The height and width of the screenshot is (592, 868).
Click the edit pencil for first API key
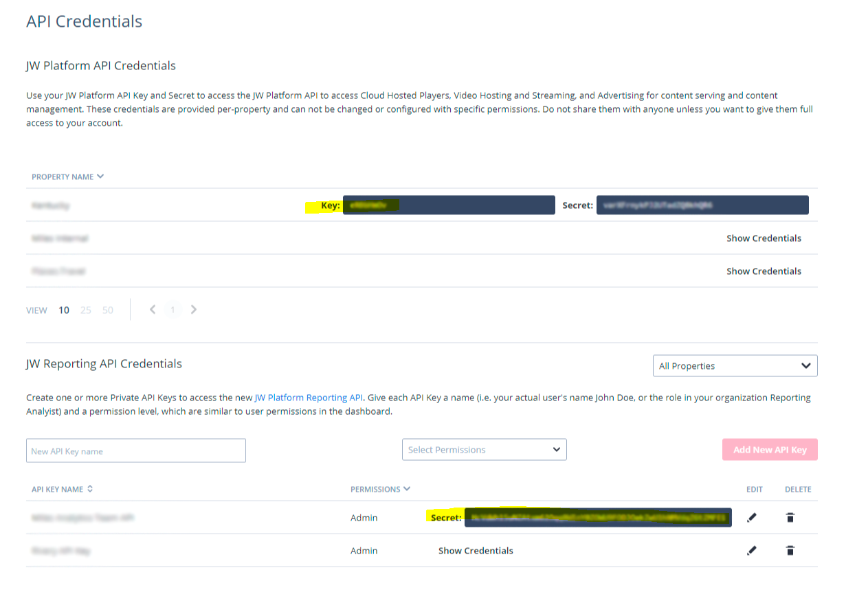752,517
